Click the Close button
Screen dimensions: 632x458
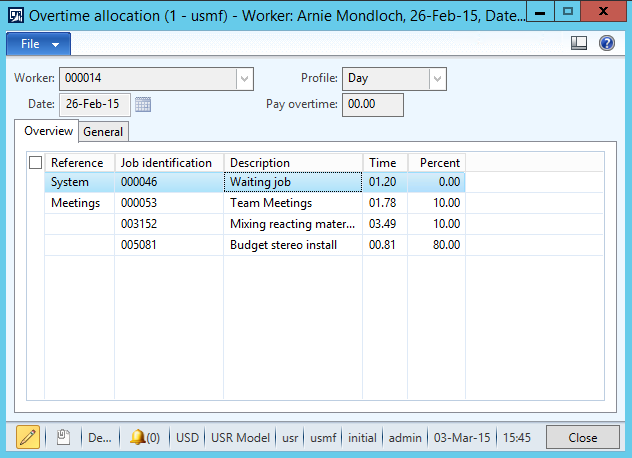click(x=583, y=437)
